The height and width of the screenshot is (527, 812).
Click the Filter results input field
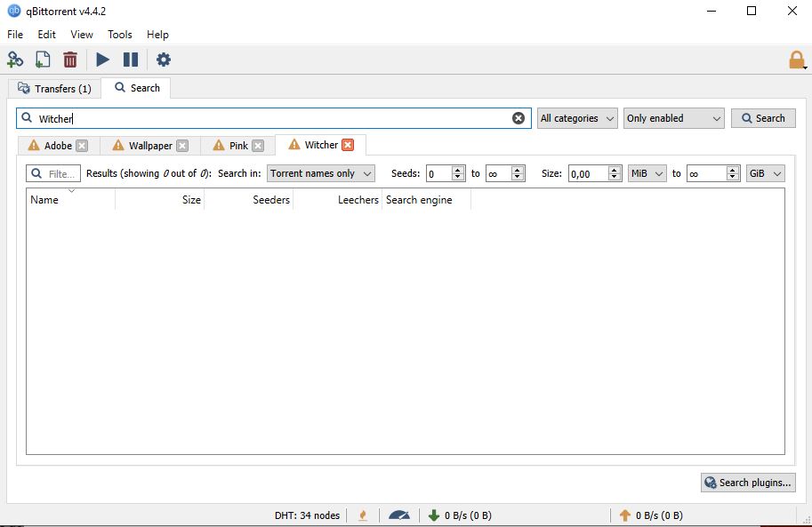click(53, 173)
